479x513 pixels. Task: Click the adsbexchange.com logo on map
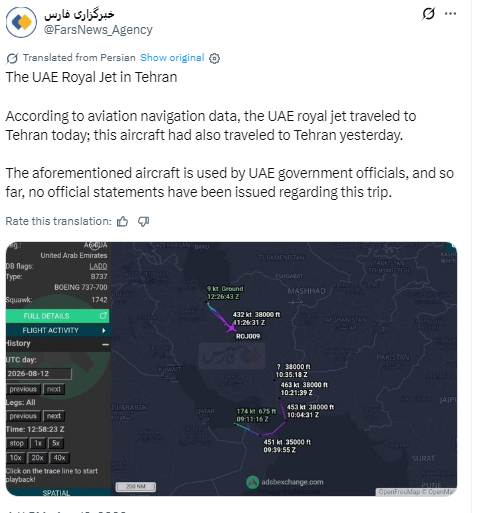click(252, 482)
